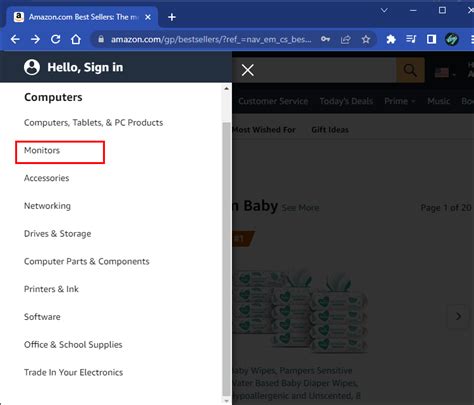The image size is (474, 405).
Task: Open the Extensions puzzle icon
Action: (x=391, y=39)
